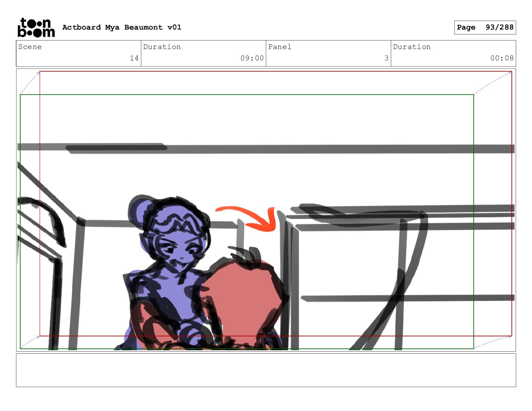
Task: Click scene duration value 09:00
Action: [252, 58]
